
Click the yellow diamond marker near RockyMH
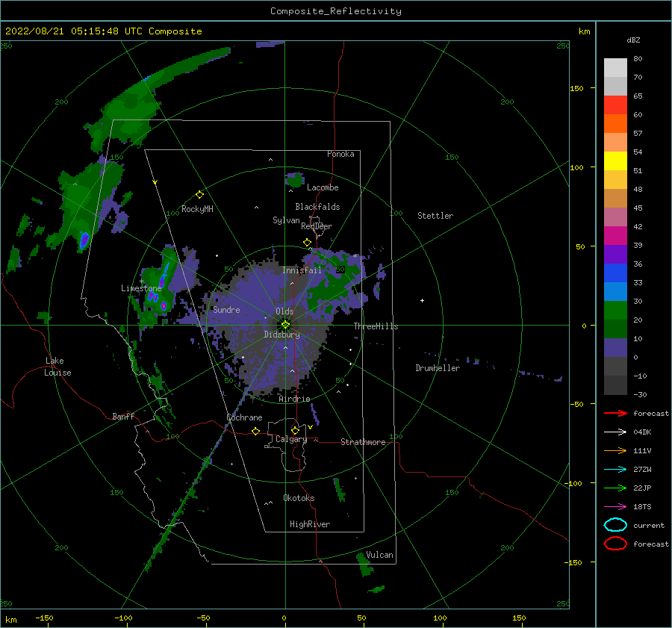199,195
